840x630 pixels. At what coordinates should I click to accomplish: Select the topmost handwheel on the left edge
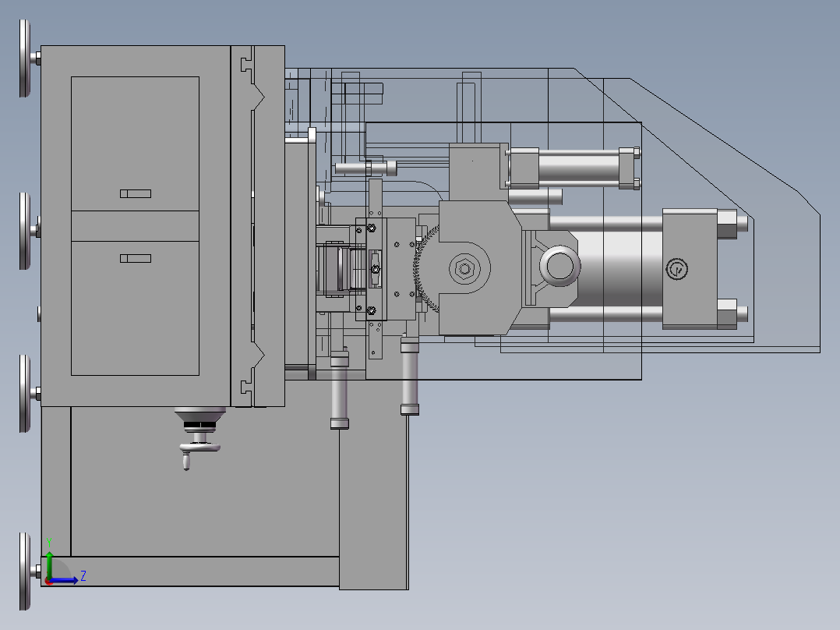pos(25,58)
